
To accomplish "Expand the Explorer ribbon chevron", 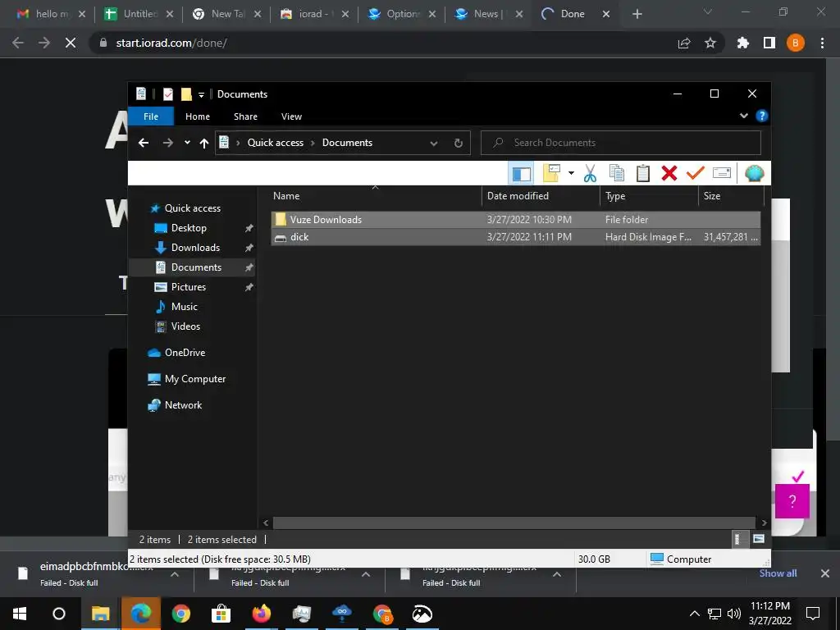I will pos(743,116).
